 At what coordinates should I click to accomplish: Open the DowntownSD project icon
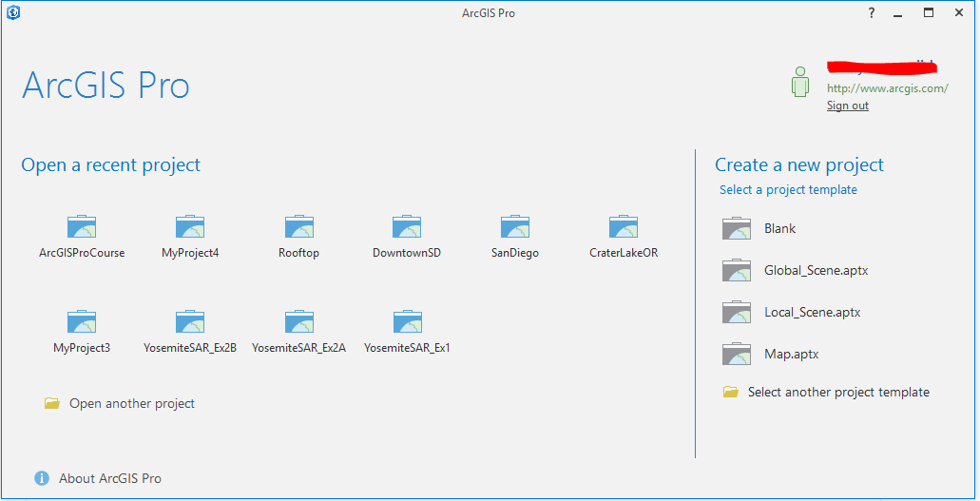tap(407, 226)
